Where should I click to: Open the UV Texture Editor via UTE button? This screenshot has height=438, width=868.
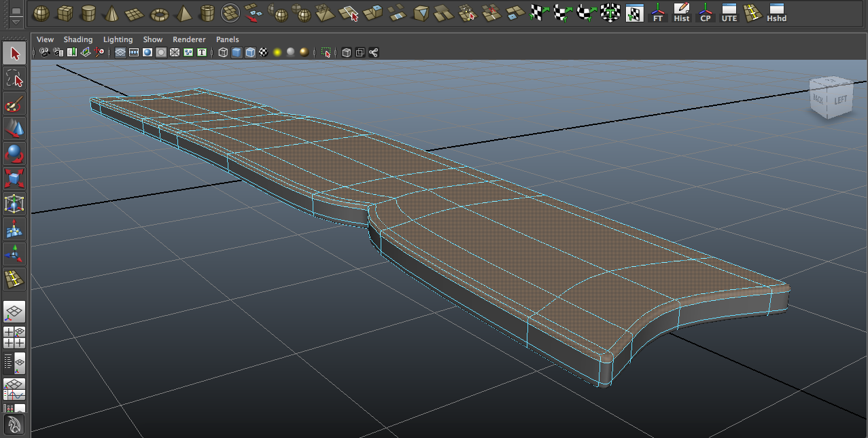pyautogui.click(x=728, y=15)
